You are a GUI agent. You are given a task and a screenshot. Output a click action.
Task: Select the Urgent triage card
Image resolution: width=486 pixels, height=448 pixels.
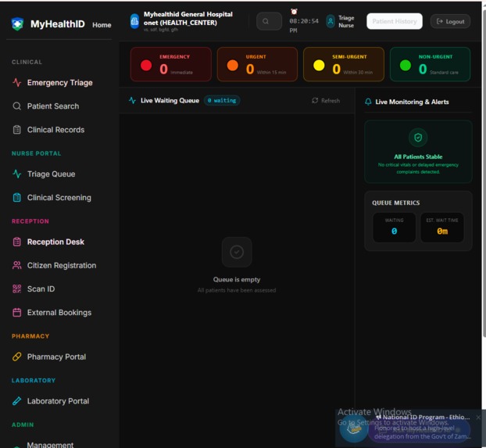click(x=257, y=64)
